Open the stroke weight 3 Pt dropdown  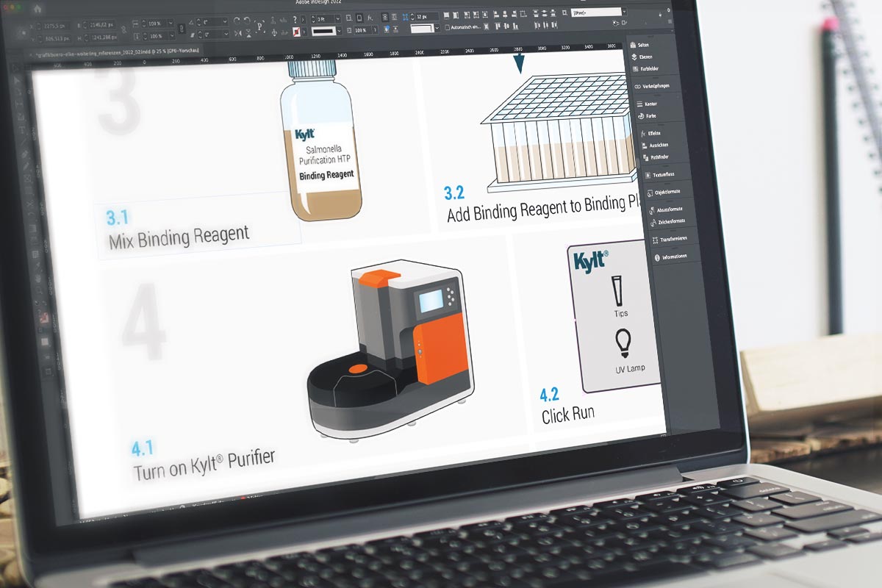click(337, 18)
